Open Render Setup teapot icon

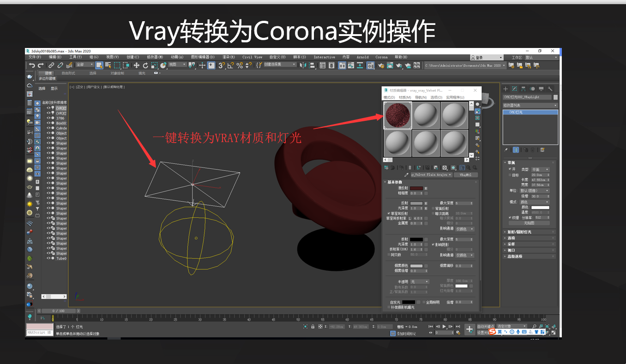[381, 65]
